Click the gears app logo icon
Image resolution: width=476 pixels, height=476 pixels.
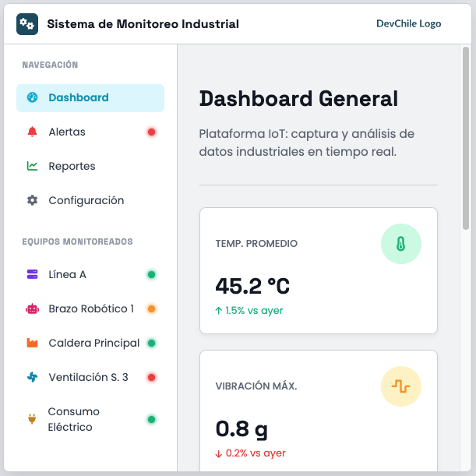tap(27, 24)
